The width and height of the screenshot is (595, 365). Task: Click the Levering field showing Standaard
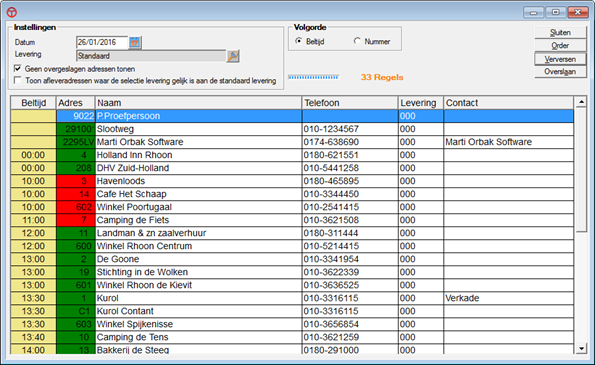tap(151, 56)
